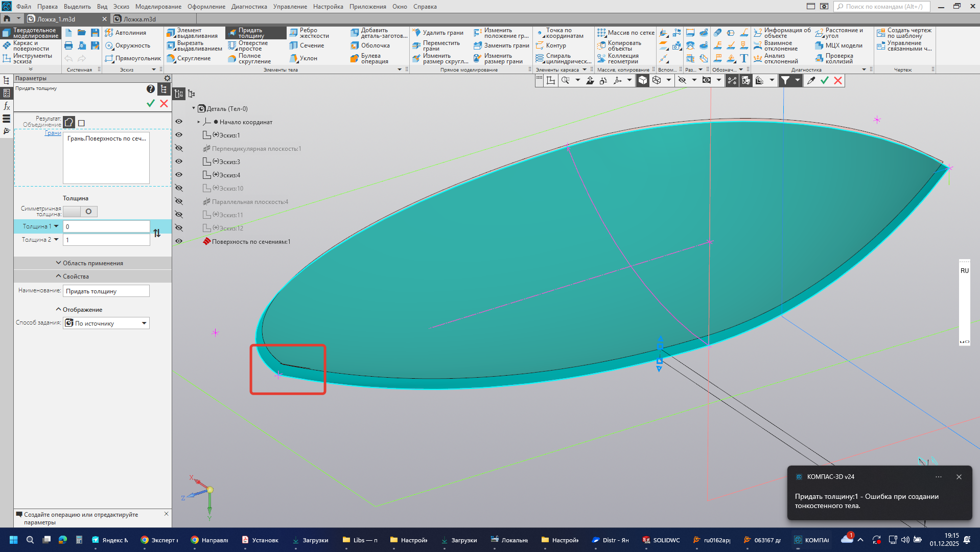This screenshot has height=552, width=980.
Task: Expand Начало координат tree node
Action: point(199,122)
